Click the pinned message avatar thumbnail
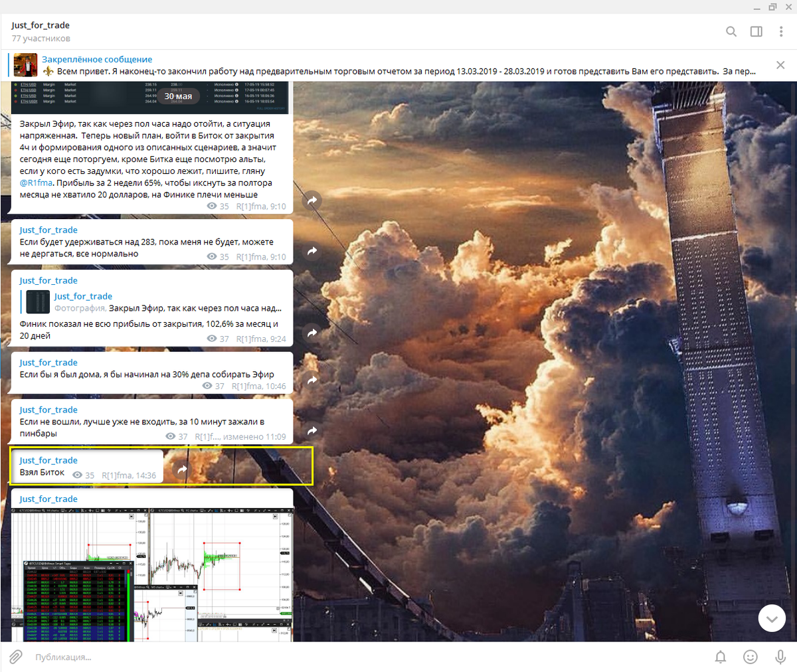 (26, 65)
